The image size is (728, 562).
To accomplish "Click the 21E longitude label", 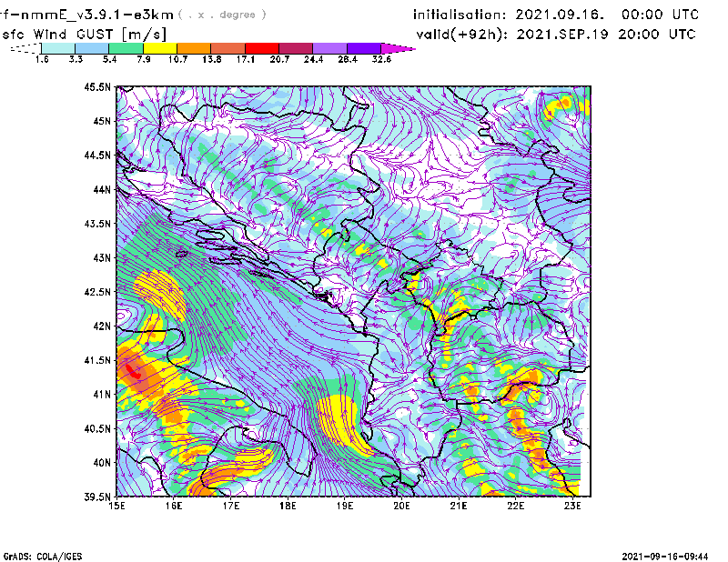I will pos(459,506).
